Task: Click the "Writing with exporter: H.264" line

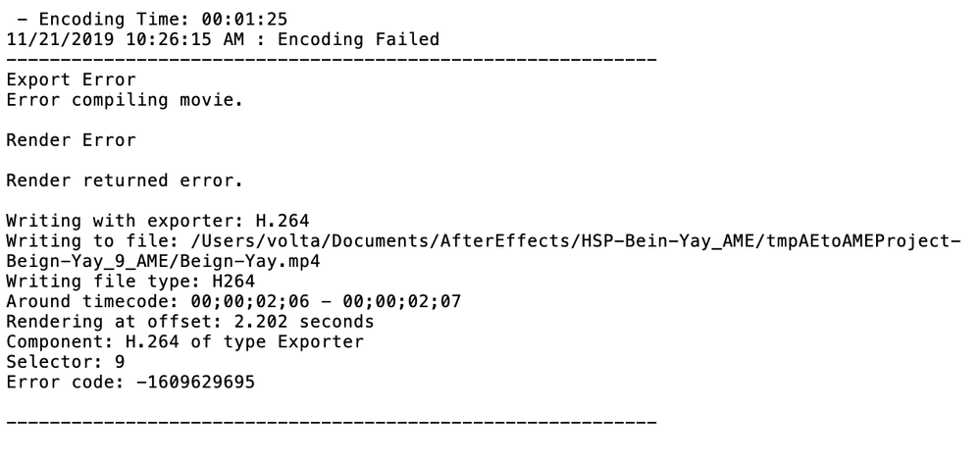Action: pos(150,222)
